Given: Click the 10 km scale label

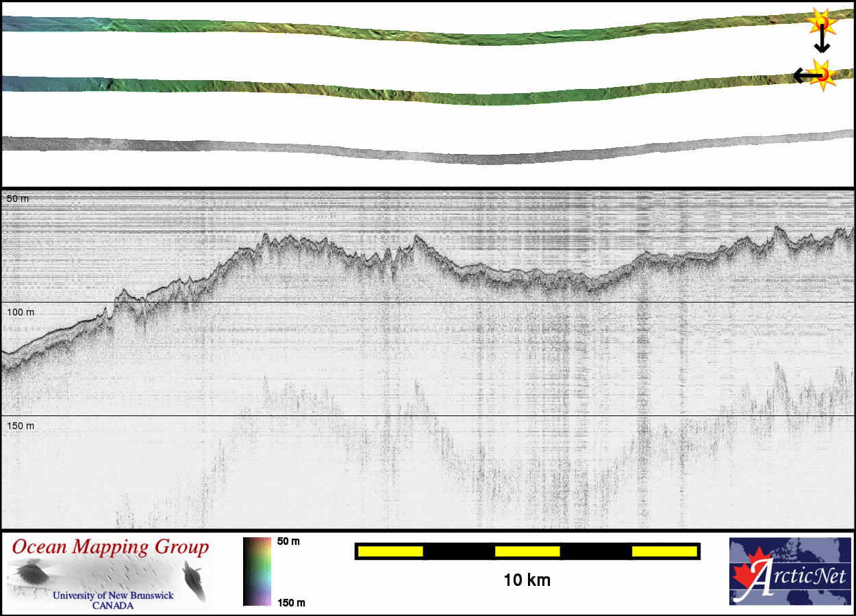Looking at the screenshot, I should point(527,580).
